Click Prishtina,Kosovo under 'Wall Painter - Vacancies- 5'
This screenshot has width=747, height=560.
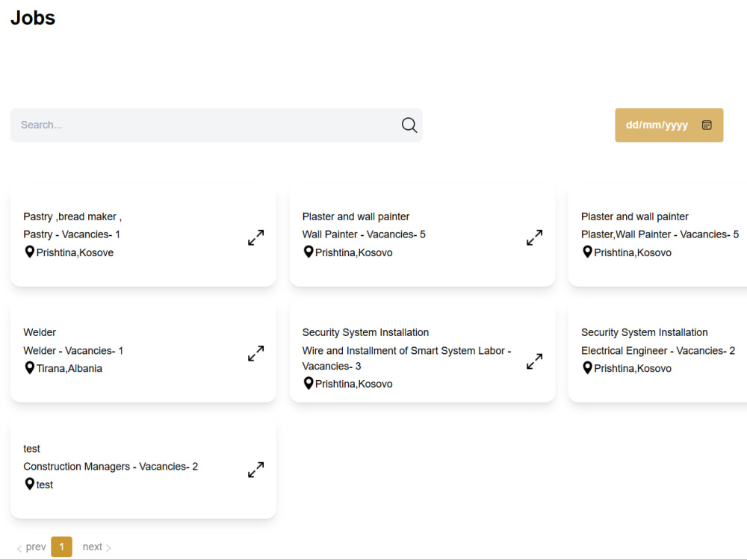coord(354,252)
